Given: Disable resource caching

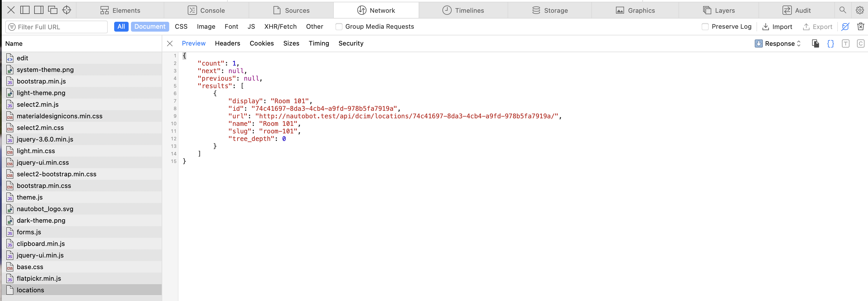Looking at the screenshot, I should pyautogui.click(x=846, y=27).
